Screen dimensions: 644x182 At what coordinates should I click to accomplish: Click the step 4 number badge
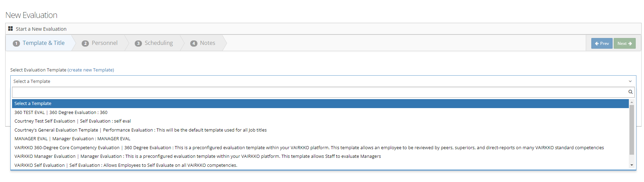click(x=194, y=43)
